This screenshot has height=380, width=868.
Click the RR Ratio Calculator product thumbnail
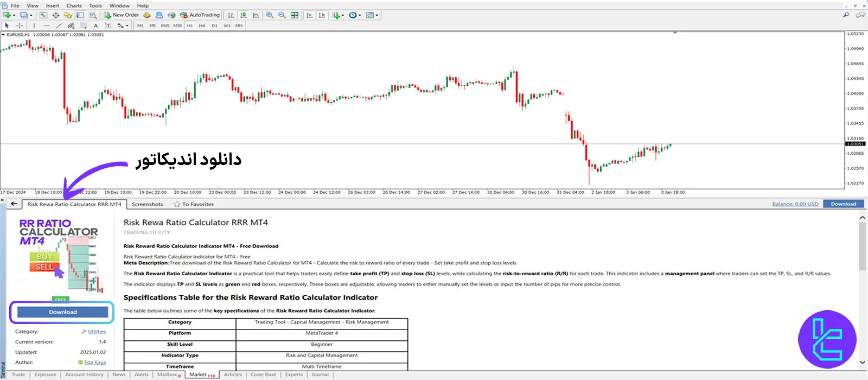[x=60, y=255]
